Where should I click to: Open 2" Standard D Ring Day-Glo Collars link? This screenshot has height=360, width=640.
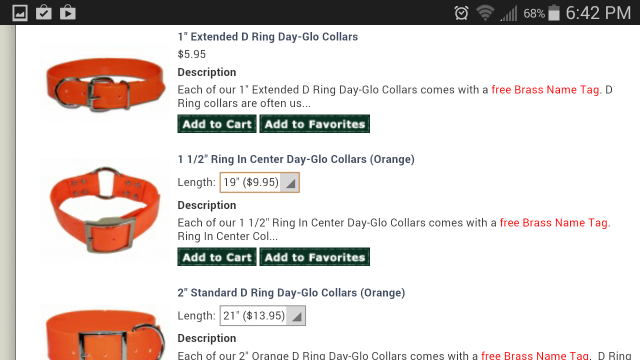[291, 293]
